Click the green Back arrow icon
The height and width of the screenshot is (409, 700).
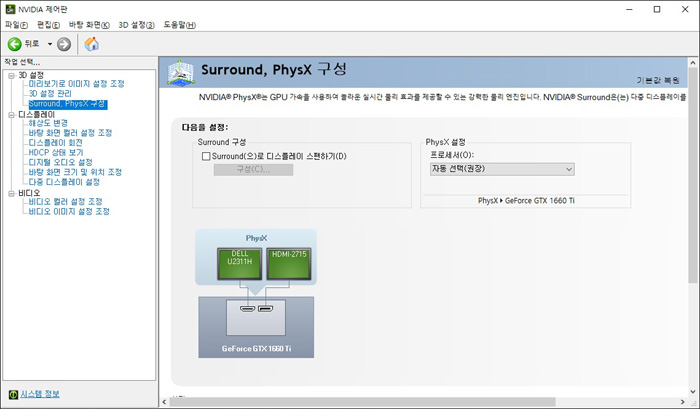click(14, 44)
